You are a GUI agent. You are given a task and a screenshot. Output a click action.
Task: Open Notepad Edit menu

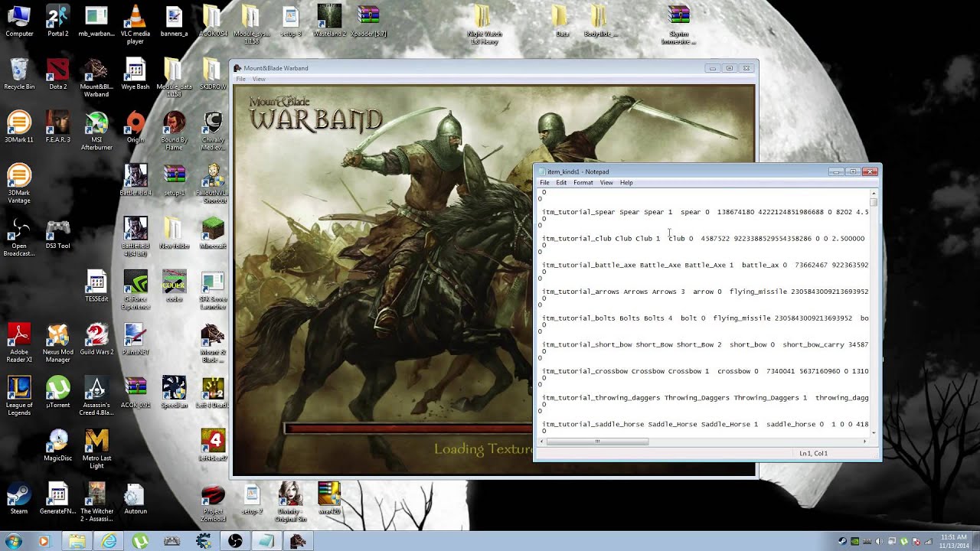(x=561, y=183)
